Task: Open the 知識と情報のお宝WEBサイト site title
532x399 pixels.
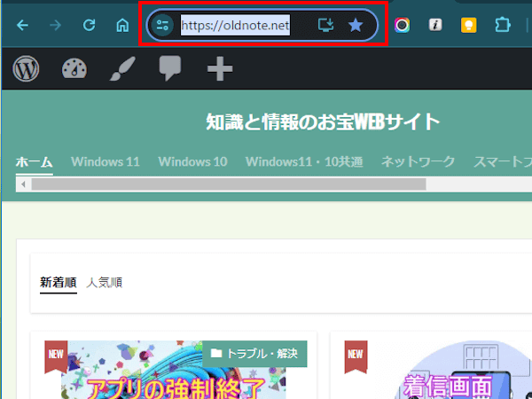Action: [x=323, y=121]
